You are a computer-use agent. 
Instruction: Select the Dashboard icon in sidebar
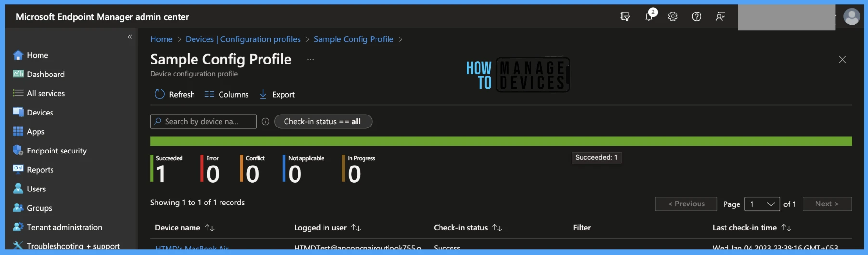tap(18, 74)
